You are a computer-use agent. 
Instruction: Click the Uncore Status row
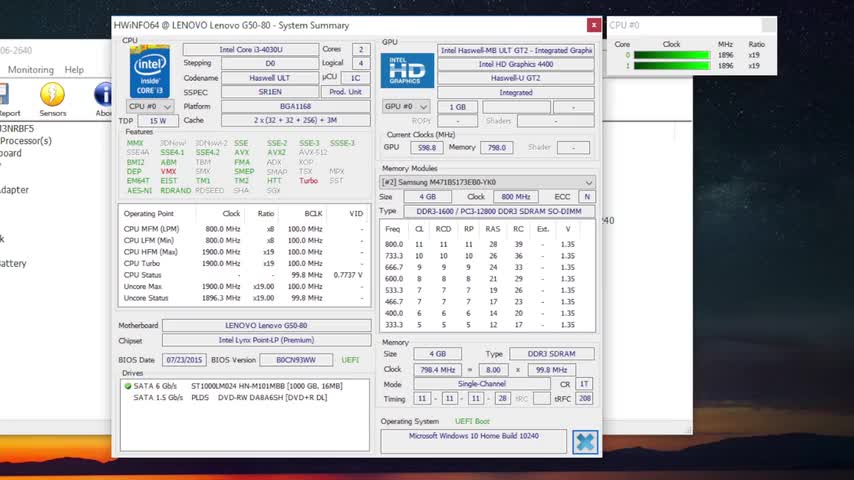point(243,298)
